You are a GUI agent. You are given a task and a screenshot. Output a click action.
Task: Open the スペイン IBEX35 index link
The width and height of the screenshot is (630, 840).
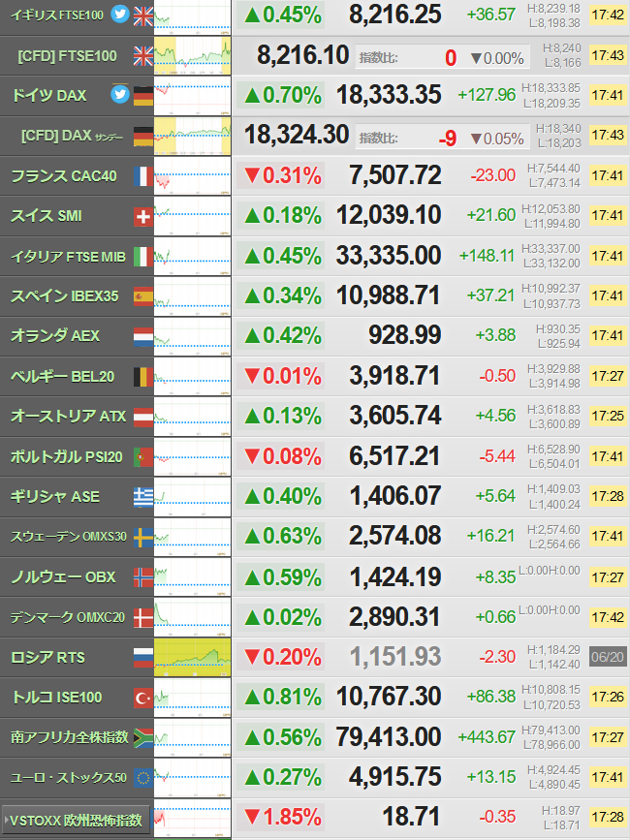coord(64,296)
